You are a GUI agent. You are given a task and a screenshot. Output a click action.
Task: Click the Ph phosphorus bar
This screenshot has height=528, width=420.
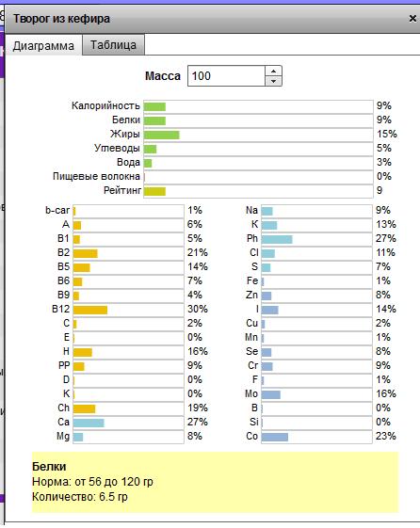[x=316, y=239]
